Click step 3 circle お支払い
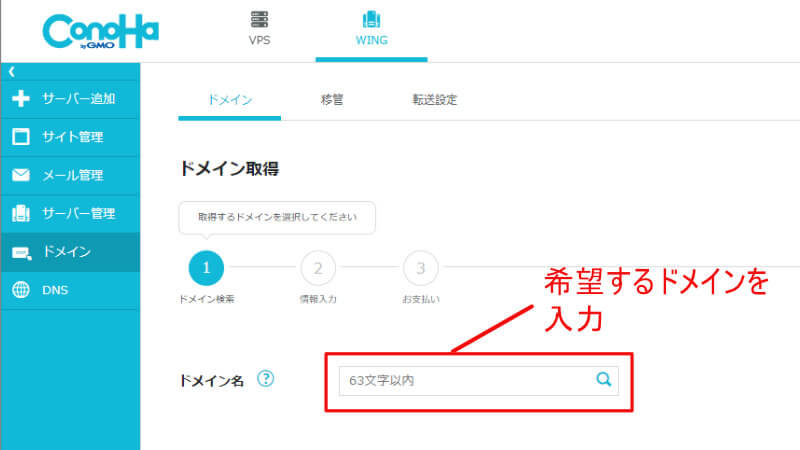Image resolution: width=800 pixels, height=450 pixels. point(420,267)
